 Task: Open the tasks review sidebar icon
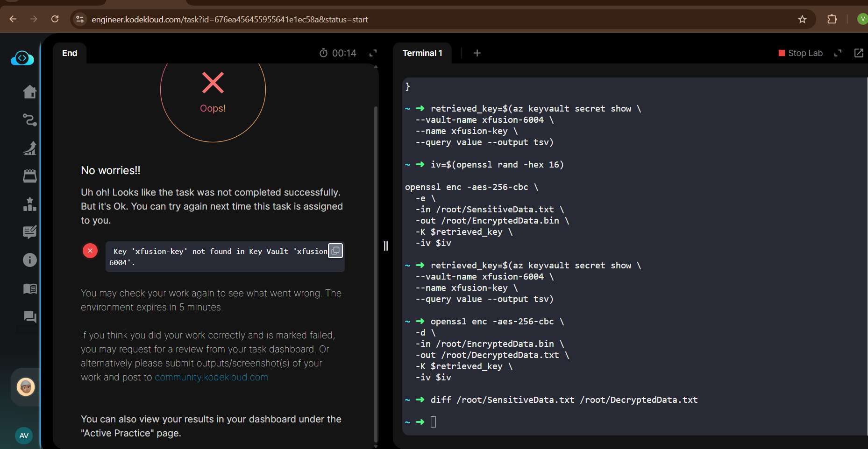pyautogui.click(x=30, y=232)
